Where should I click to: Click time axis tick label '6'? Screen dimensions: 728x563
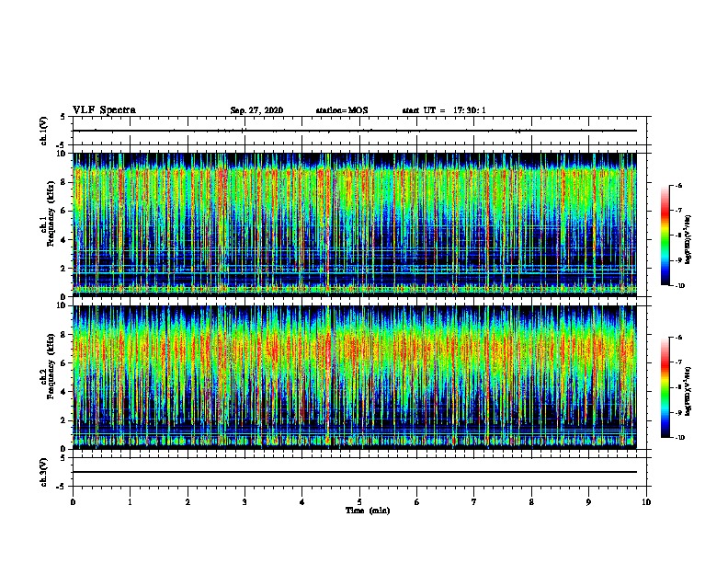[417, 502]
